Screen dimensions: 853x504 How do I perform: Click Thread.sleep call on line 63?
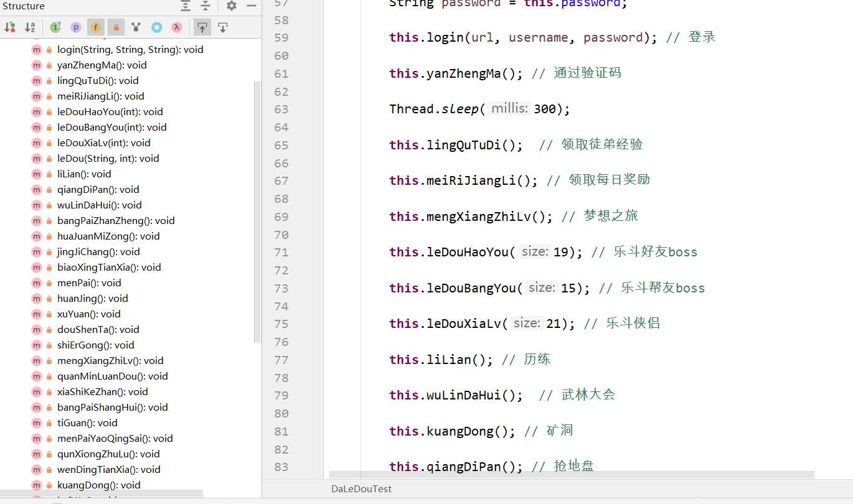pos(479,109)
